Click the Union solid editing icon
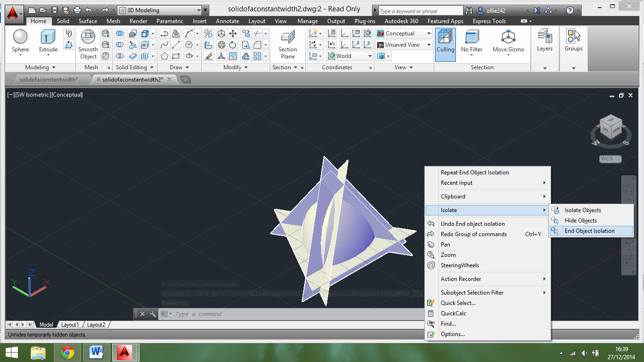This screenshot has height=362, width=644. coord(120,33)
